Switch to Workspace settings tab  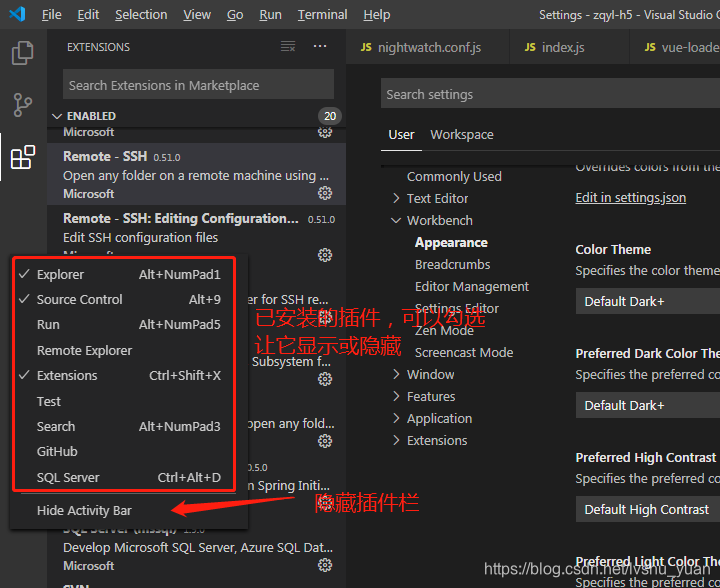click(x=462, y=134)
